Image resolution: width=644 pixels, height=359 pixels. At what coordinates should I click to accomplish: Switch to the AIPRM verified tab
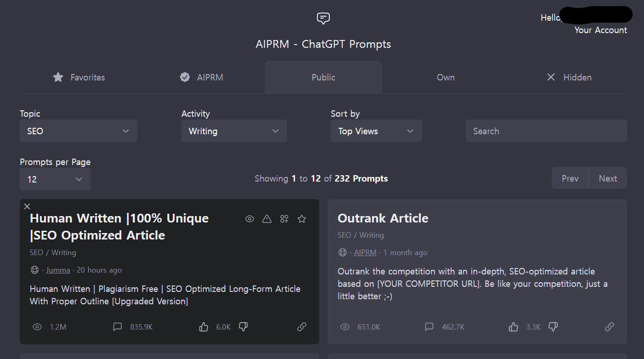(x=201, y=77)
